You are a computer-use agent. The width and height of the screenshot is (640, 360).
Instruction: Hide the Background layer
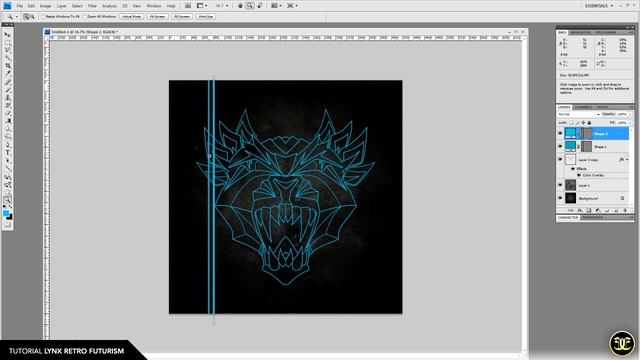click(x=560, y=198)
